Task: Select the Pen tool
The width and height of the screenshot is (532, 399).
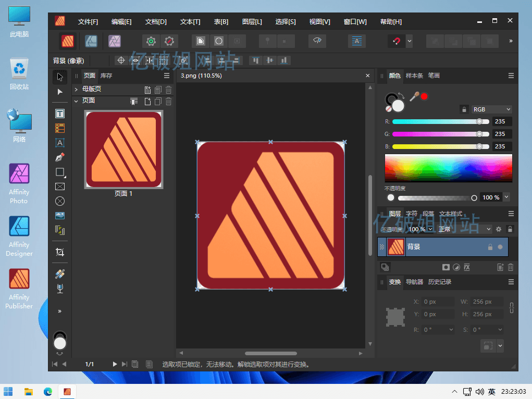Action: [x=60, y=157]
